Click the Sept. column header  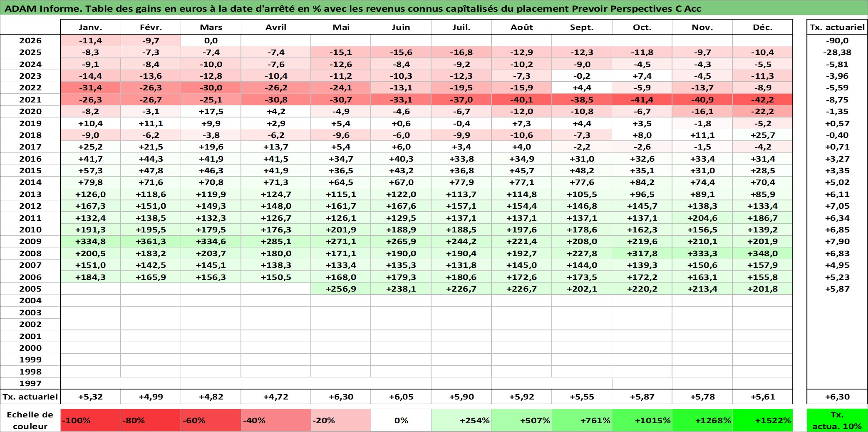point(582,27)
